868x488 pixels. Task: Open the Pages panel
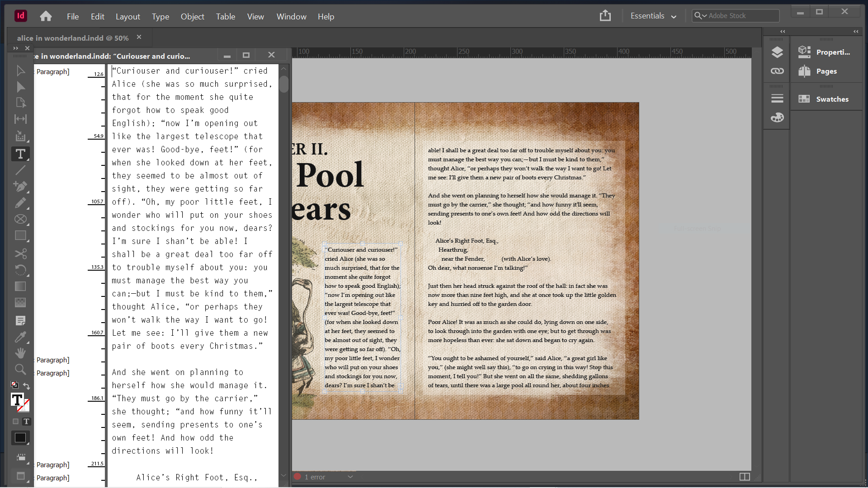pos(826,71)
